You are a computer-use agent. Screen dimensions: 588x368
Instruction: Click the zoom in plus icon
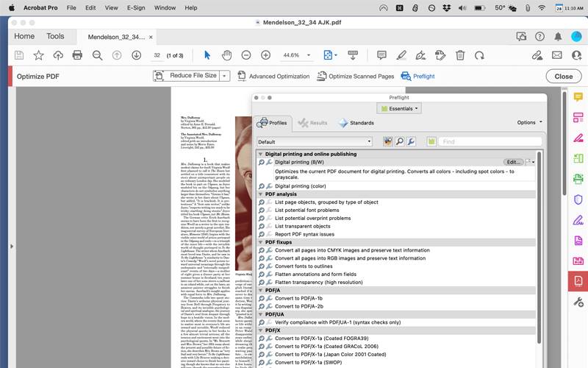[x=265, y=55]
